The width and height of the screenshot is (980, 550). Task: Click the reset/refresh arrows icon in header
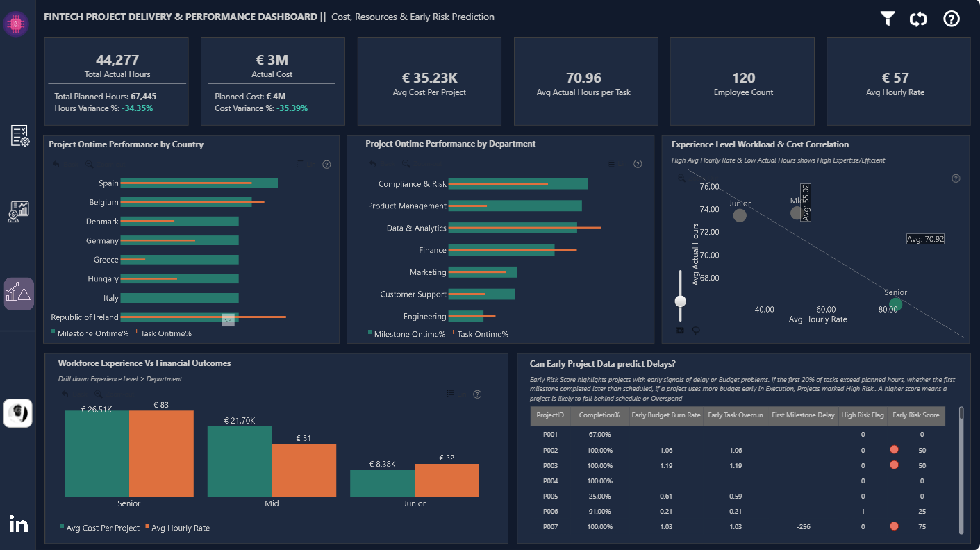point(918,19)
